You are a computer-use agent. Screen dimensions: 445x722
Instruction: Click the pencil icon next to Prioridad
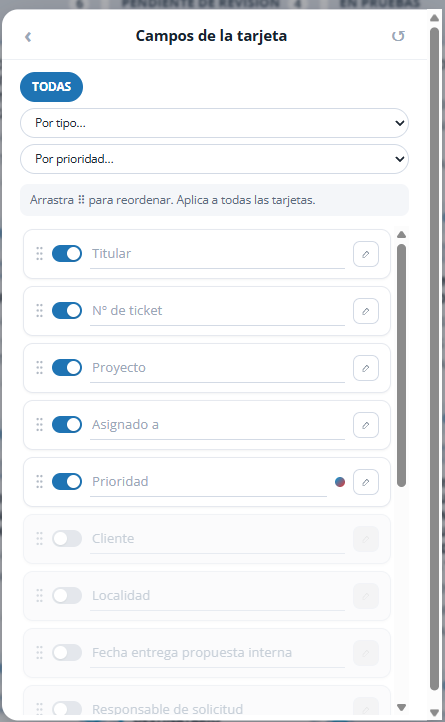pyautogui.click(x=366, y=482)
